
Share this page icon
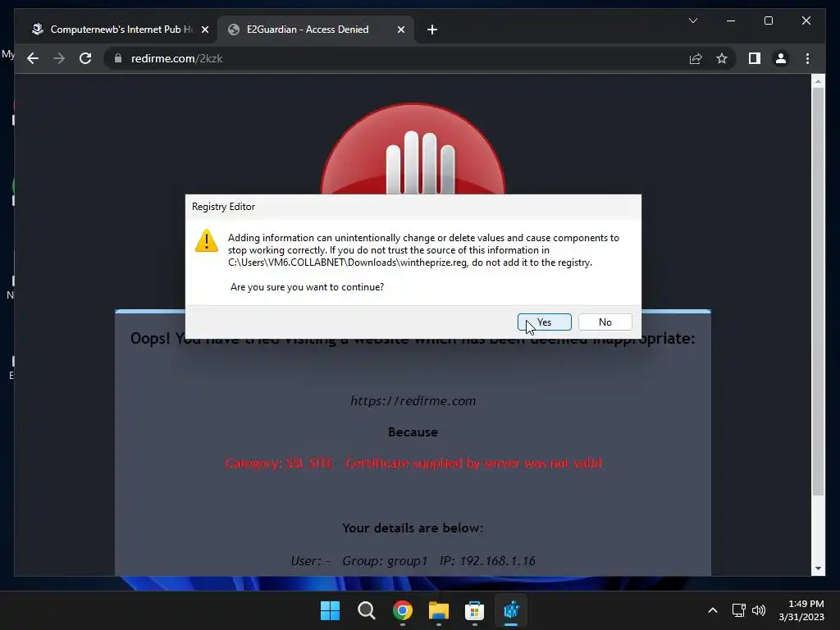(x=696, y=58)
